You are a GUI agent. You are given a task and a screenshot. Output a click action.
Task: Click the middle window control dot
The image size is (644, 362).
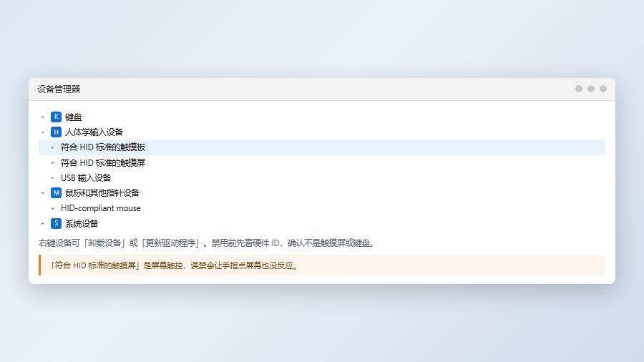tap(591, 89)
